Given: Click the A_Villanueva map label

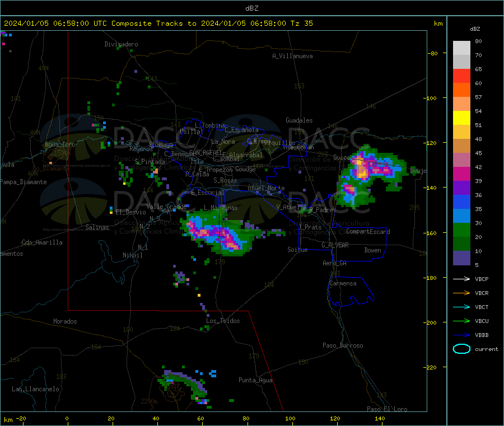Looking at the screenshot, I should (292, 56).
